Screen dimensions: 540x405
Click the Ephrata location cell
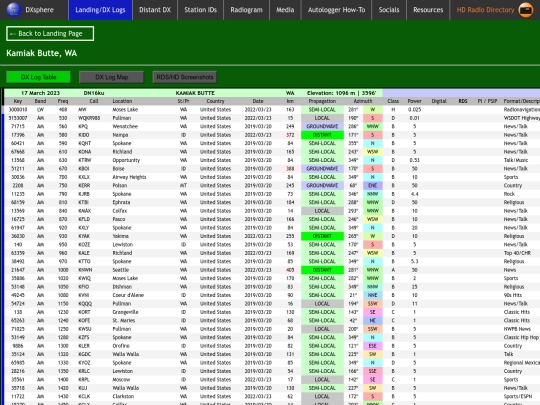click(x=121, y=202)
